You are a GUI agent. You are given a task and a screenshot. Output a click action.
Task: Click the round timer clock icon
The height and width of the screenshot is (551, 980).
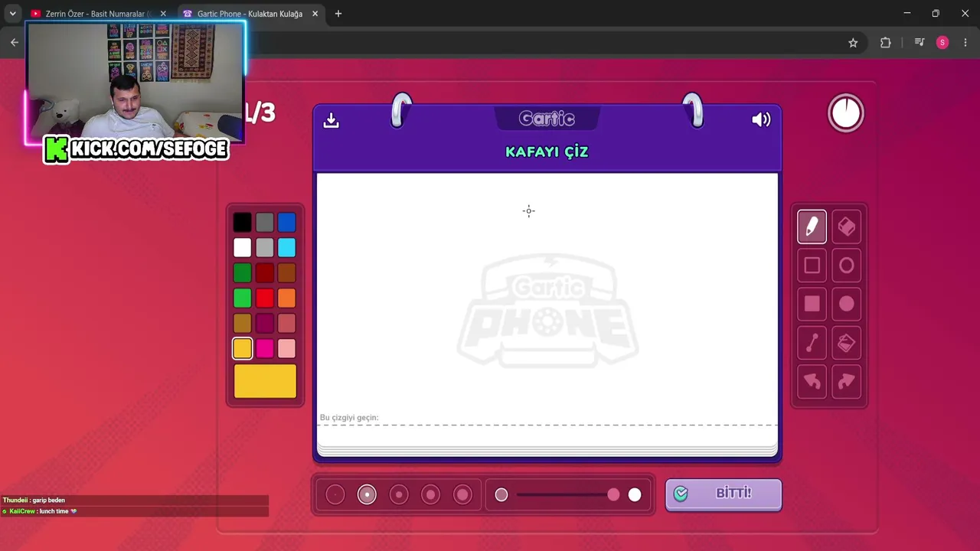point(846,113)
